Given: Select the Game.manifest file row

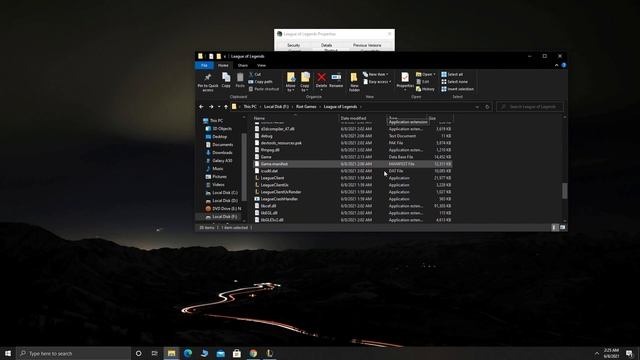Looking at the screenshot, I should pos(352,164).
